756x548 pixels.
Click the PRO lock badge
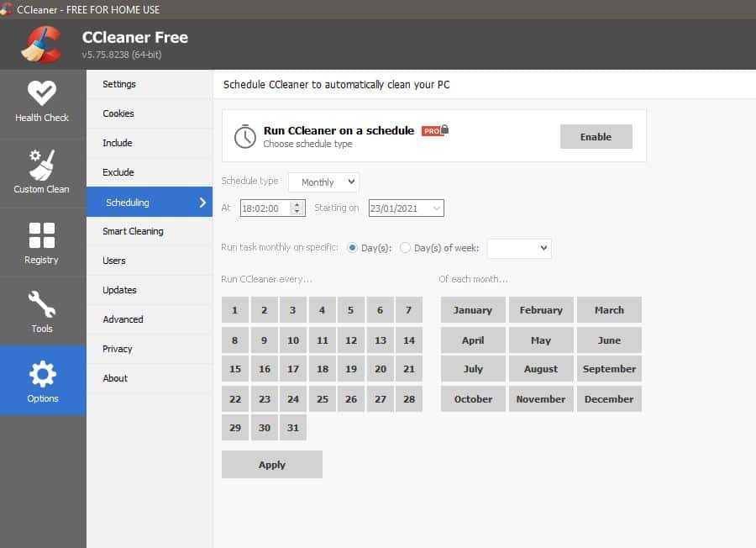pyautogui.click(x=435, y=130)
